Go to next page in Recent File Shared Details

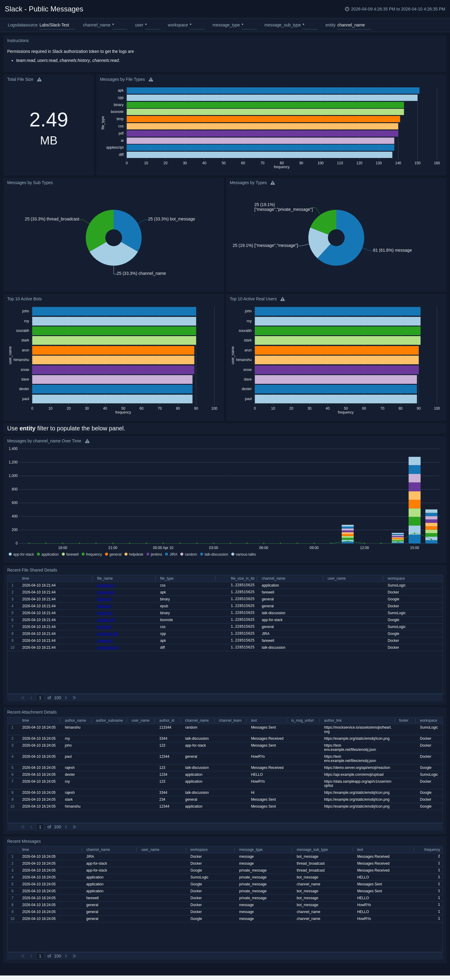click(x=66, y=698)
